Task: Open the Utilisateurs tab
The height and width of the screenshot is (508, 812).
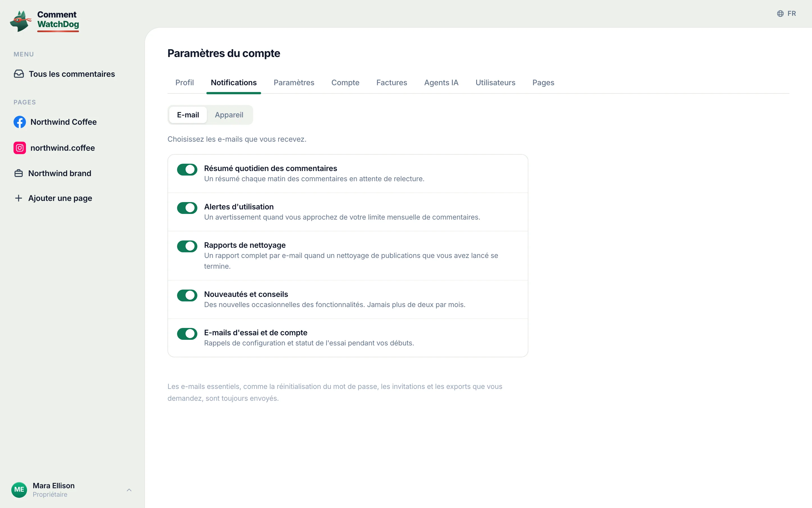Action: (x=495, y=83)
